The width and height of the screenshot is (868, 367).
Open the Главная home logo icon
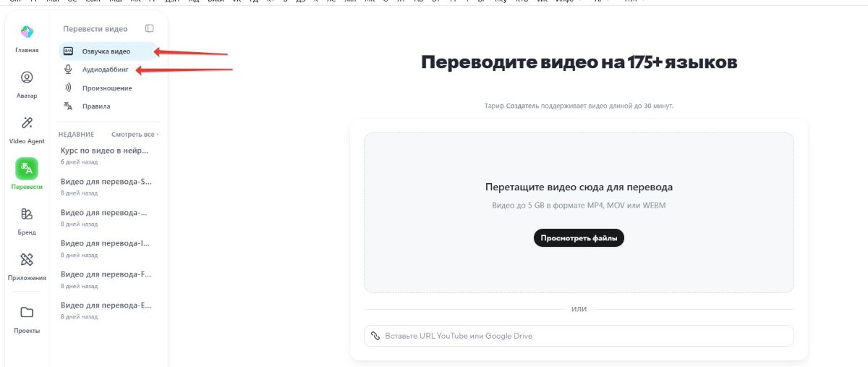[27, 32]
